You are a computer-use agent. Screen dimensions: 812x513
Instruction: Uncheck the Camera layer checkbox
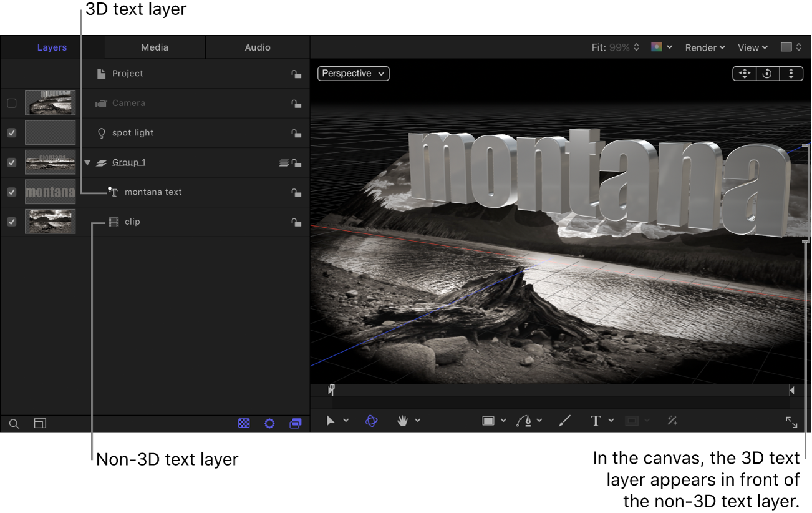(x=11, y=103)
